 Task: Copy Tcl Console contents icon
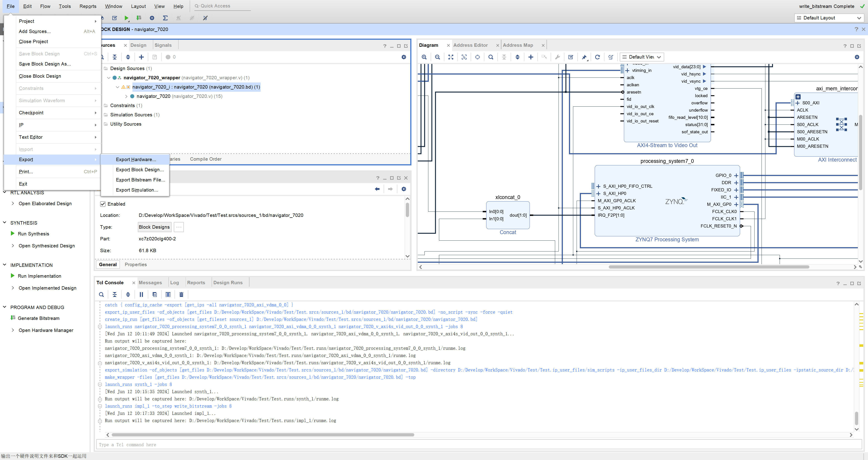pos(155,295)
